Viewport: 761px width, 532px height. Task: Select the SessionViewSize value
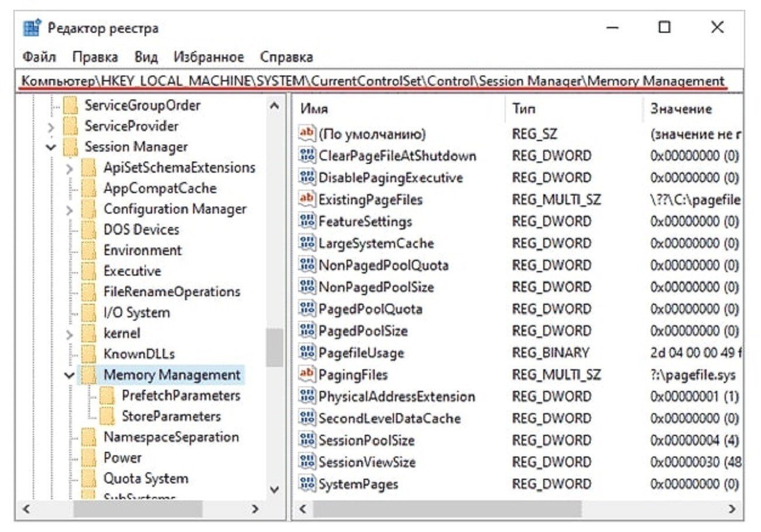click(x=366, y=462)
